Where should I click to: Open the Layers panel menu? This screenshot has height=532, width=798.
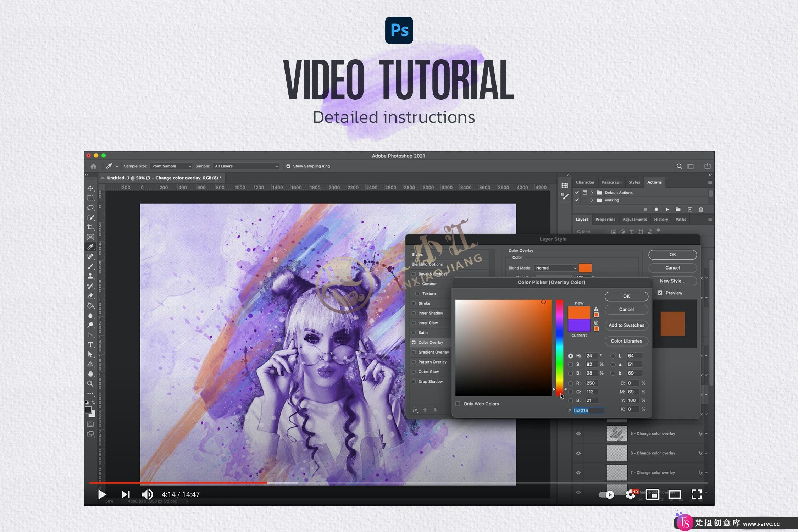point(710,220)
